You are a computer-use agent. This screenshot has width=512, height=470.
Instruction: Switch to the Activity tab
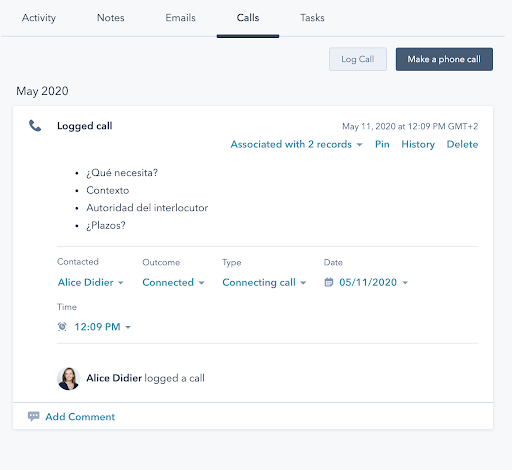coord(39,18)
